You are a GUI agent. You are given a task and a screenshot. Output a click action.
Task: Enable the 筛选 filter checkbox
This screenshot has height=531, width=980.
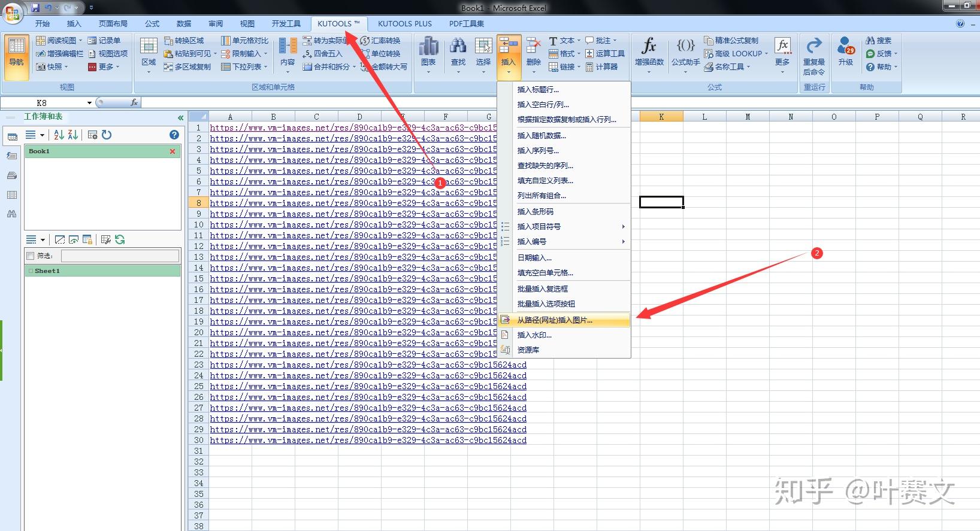click(x=30, y=256)
